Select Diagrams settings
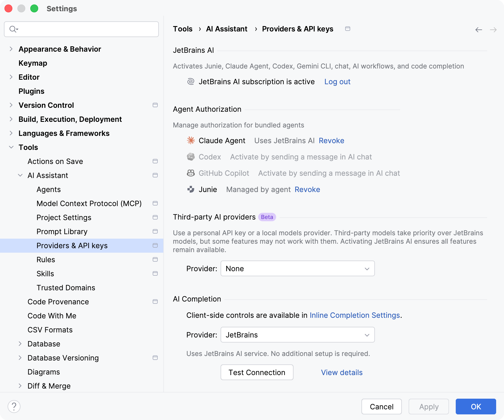504x420 pixels. [44, 372]
